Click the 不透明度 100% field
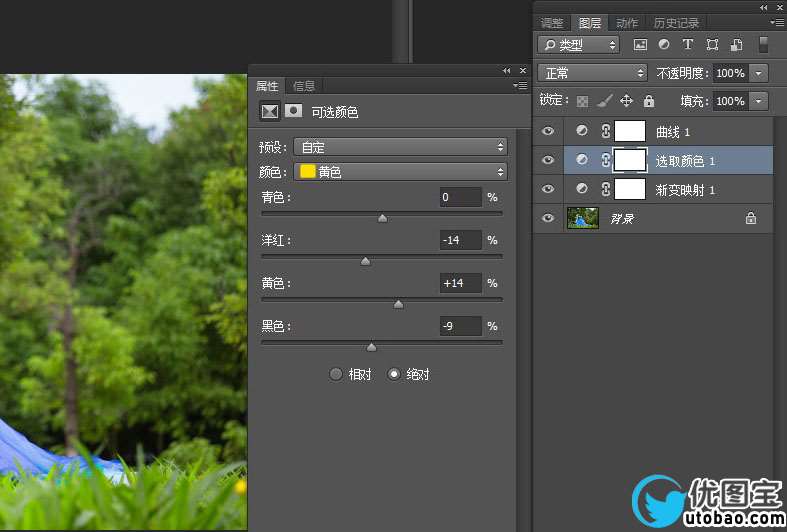Viewport: 787px width, 532px height. pyautogui.click(x=731, y=73)
